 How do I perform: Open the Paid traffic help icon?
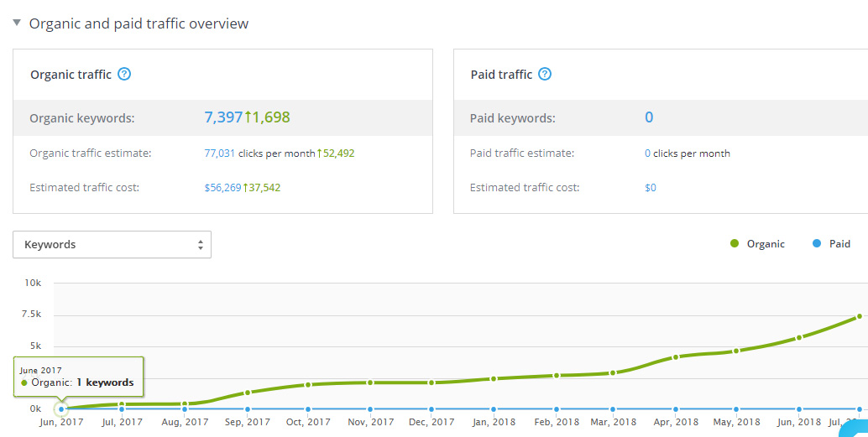(x=545, y=74)
